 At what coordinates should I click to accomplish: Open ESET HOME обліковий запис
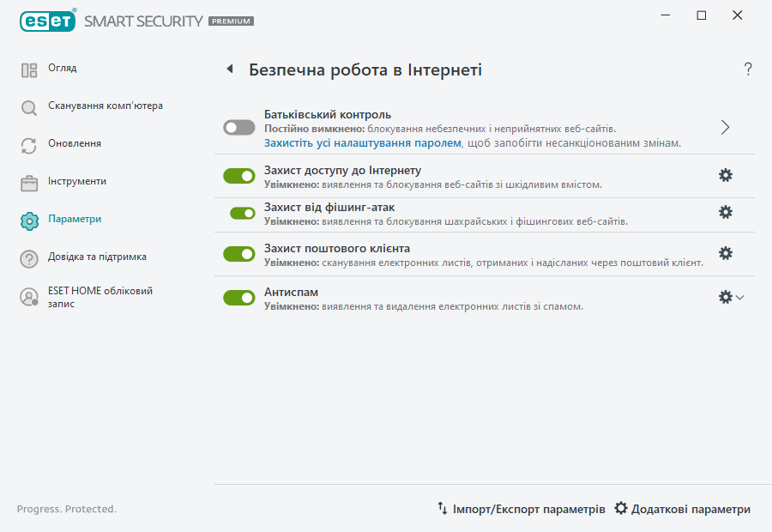point(28,298)
